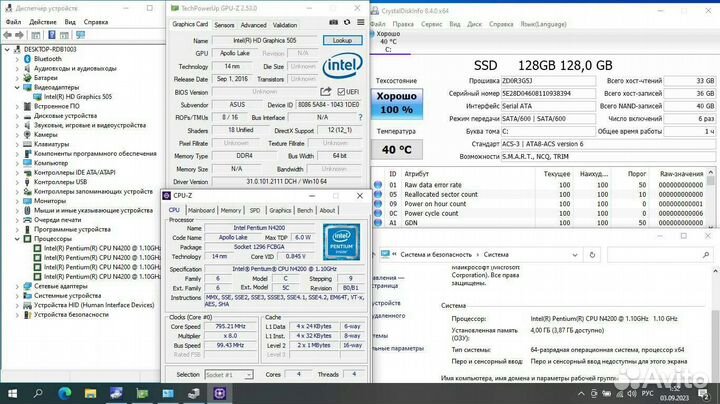Open the Windows Start menu
720x404 pixels.
coord(12,393)
